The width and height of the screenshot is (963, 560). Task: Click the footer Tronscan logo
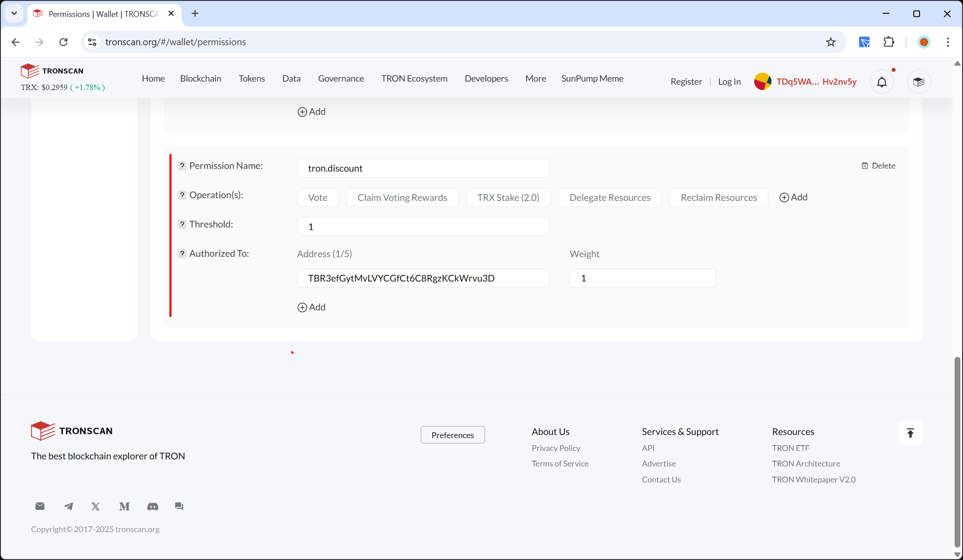pos(72,431)
